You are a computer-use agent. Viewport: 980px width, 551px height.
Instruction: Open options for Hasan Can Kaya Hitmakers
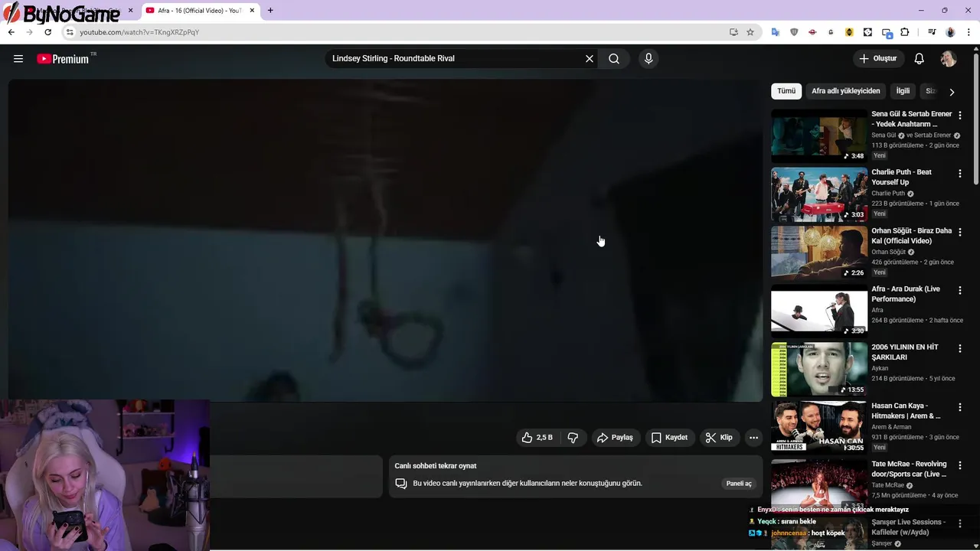click(960, 407)
